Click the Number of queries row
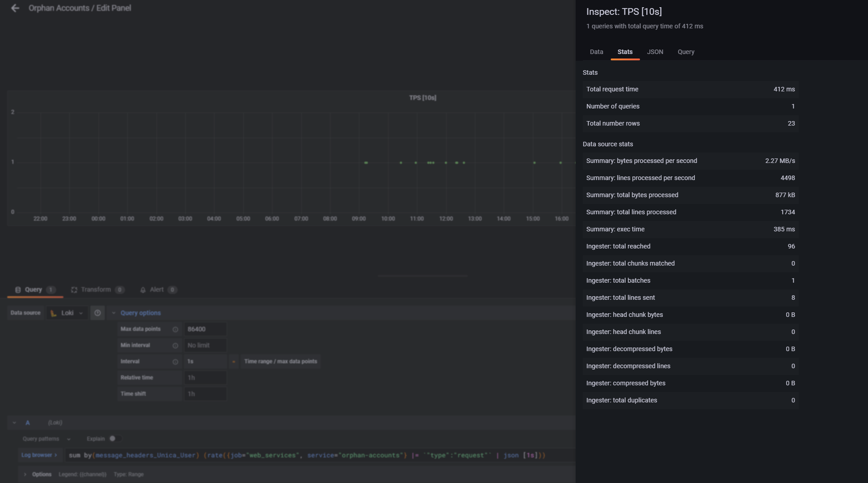The width and height of the screenshot is (868, 483). point(690,106)
